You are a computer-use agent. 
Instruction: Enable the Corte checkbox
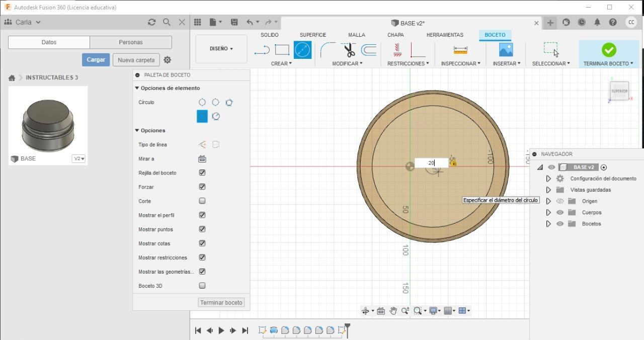(202, 201)
